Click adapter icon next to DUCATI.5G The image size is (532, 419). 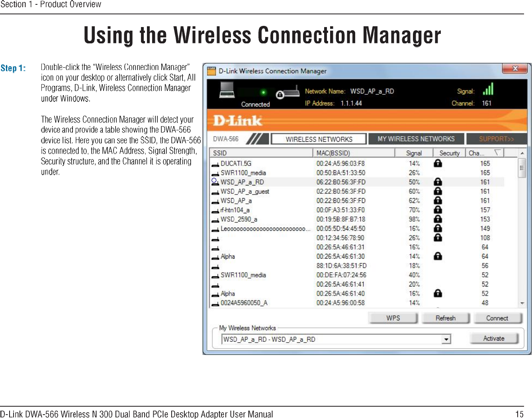click(215, 164)
